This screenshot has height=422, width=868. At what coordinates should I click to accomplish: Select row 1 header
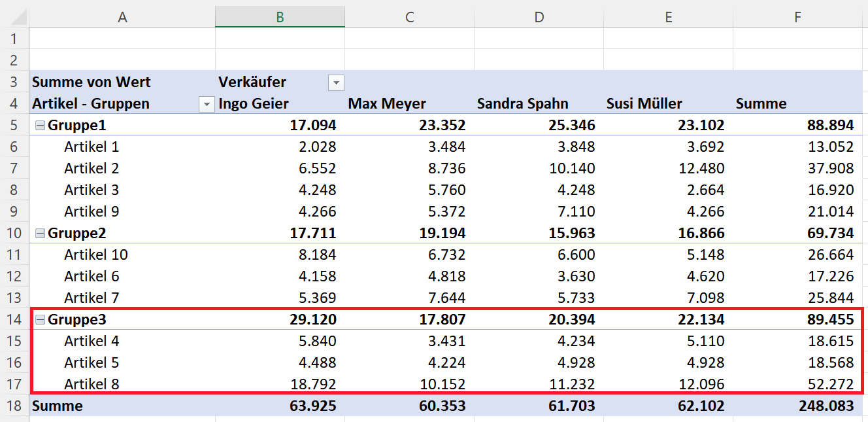coord(14,39)
